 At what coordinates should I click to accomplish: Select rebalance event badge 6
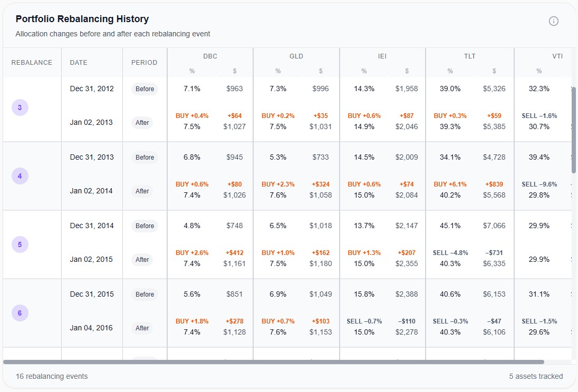(x=20, y=312)
